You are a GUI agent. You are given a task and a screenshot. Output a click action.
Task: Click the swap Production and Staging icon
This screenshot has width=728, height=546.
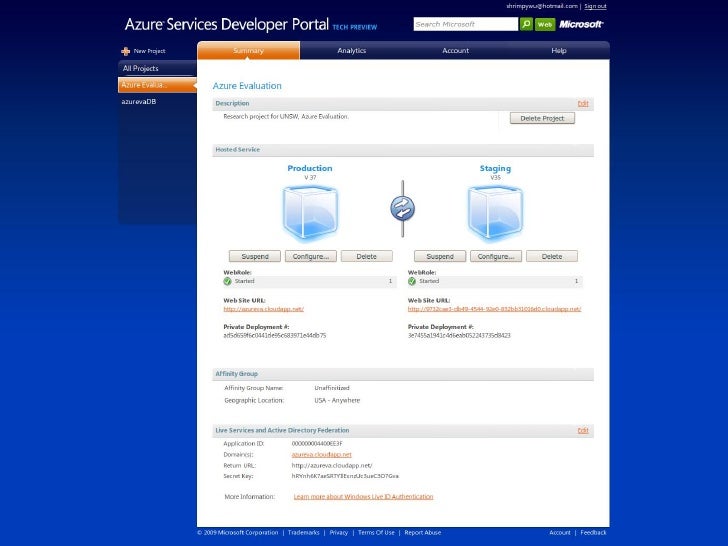pyautogui.click(x=403, y=208)
